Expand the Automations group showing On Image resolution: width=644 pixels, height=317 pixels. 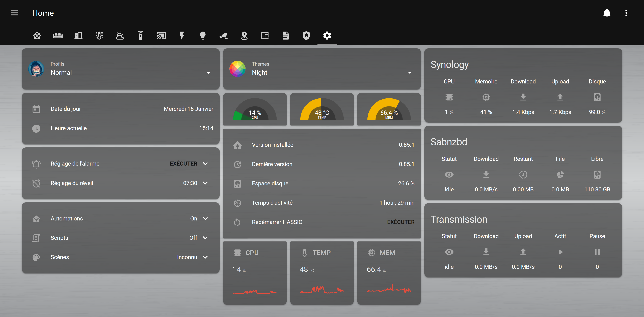pos(205,218)
